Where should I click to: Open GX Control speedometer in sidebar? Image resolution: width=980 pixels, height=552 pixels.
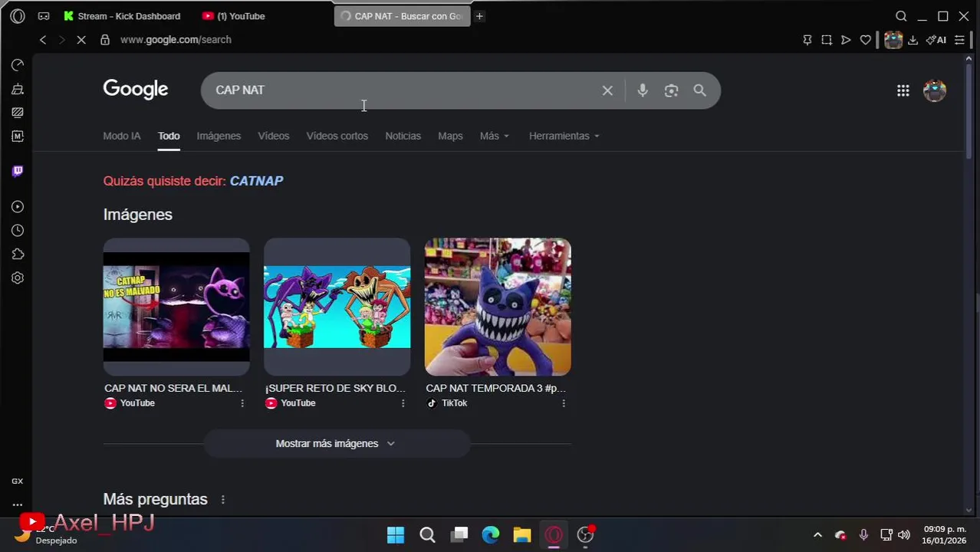pos(18,65)
